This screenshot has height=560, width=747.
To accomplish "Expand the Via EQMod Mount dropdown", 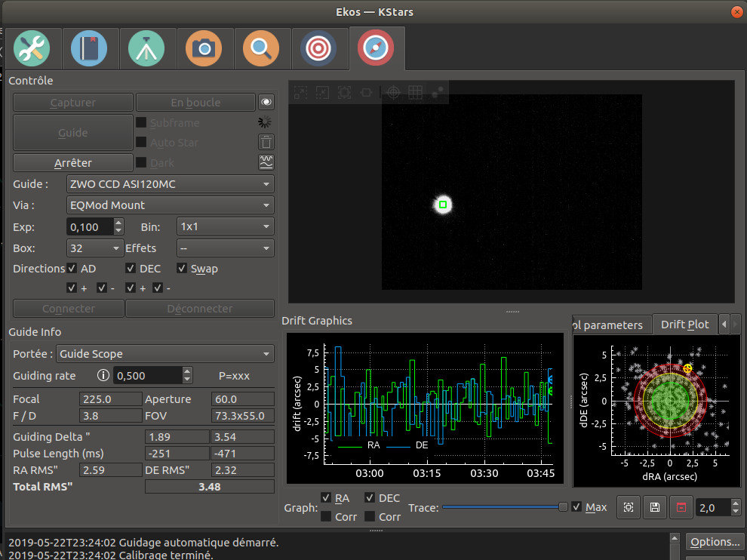I will 171,205.
